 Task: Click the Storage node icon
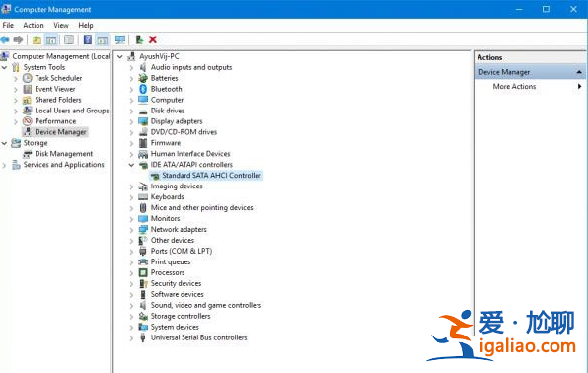[16, 143]
